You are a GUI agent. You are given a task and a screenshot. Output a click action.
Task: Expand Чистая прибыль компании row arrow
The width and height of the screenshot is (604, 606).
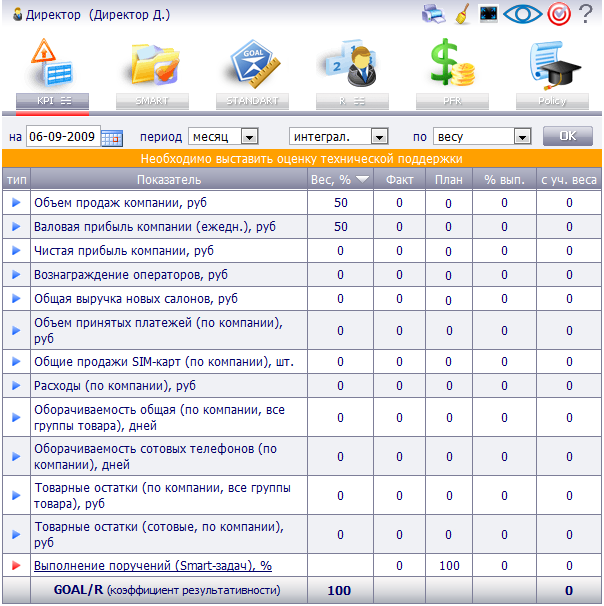[x=16, y=250]
